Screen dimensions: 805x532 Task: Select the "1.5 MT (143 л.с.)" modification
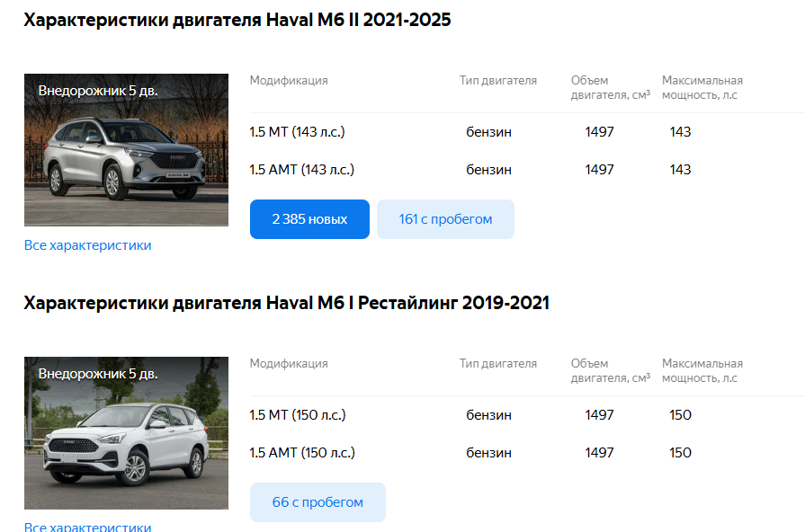point(297,132)
